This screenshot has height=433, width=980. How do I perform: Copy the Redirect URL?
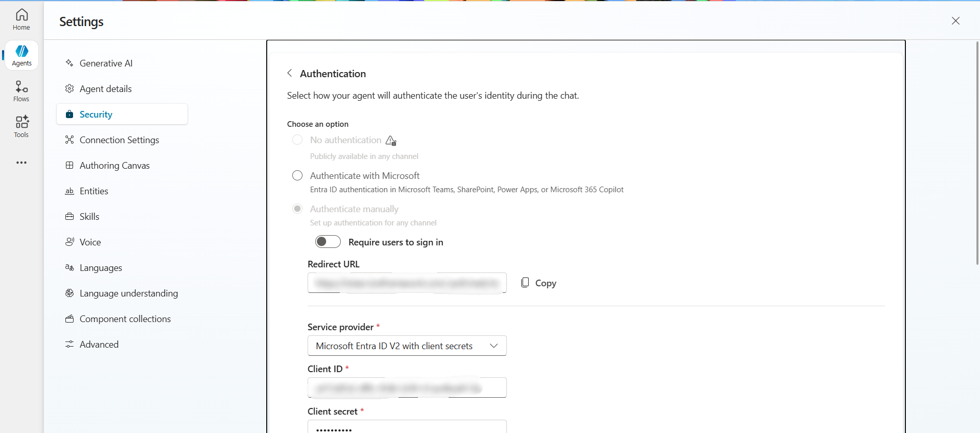coord(539,283)
